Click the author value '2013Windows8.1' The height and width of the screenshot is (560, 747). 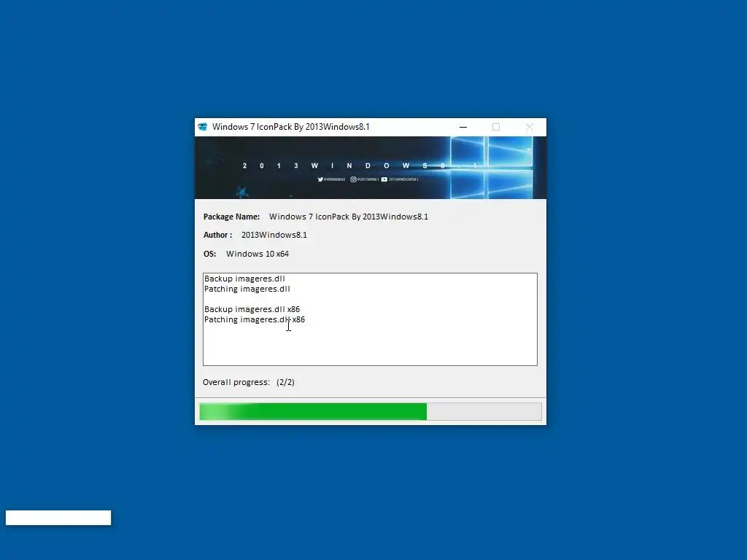point(274,236)
